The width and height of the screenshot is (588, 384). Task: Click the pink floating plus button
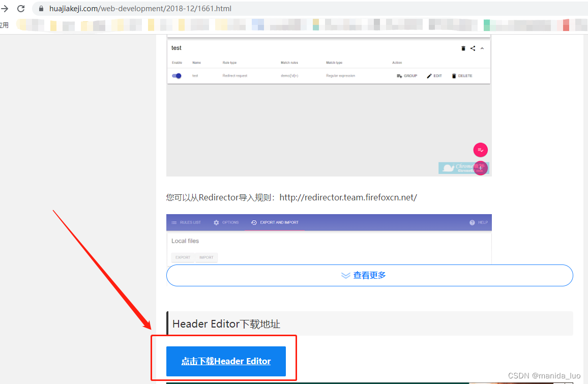(x=480, y=168)
